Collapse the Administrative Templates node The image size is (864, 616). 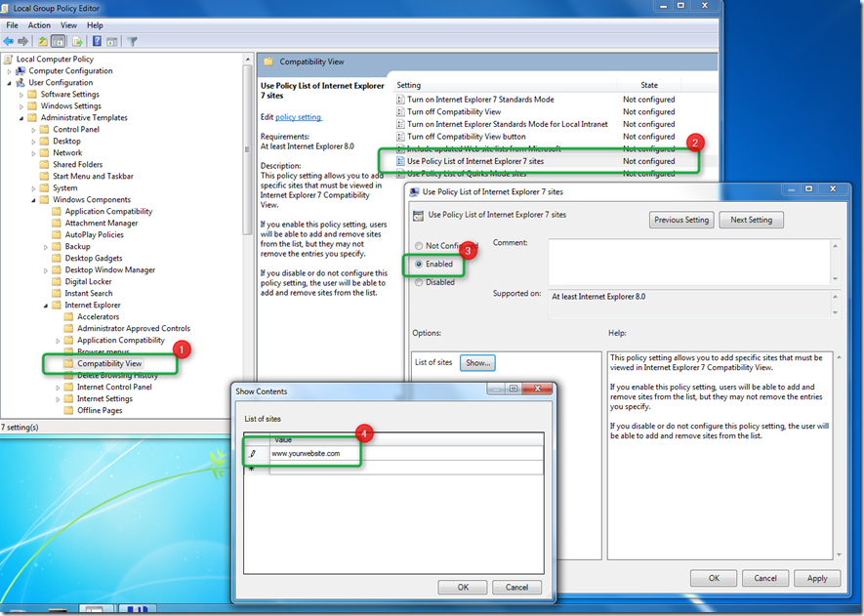[x=21, y=118]
